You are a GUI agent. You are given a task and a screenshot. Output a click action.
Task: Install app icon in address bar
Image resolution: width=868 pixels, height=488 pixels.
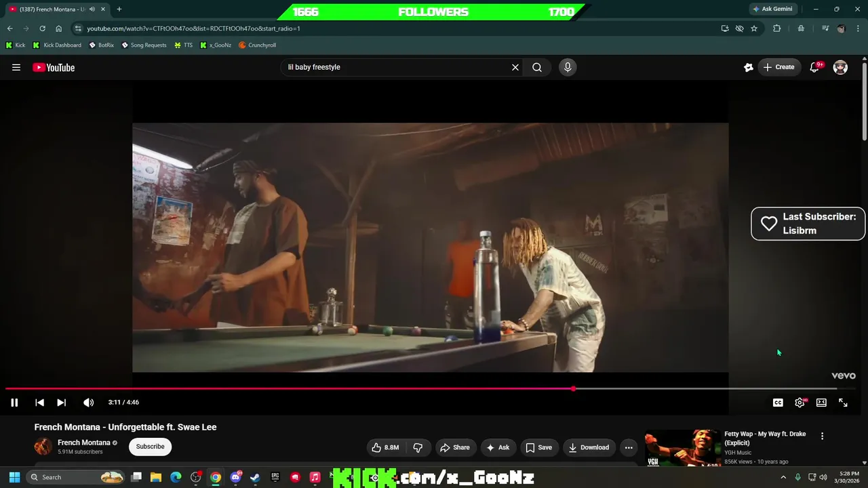725,28
